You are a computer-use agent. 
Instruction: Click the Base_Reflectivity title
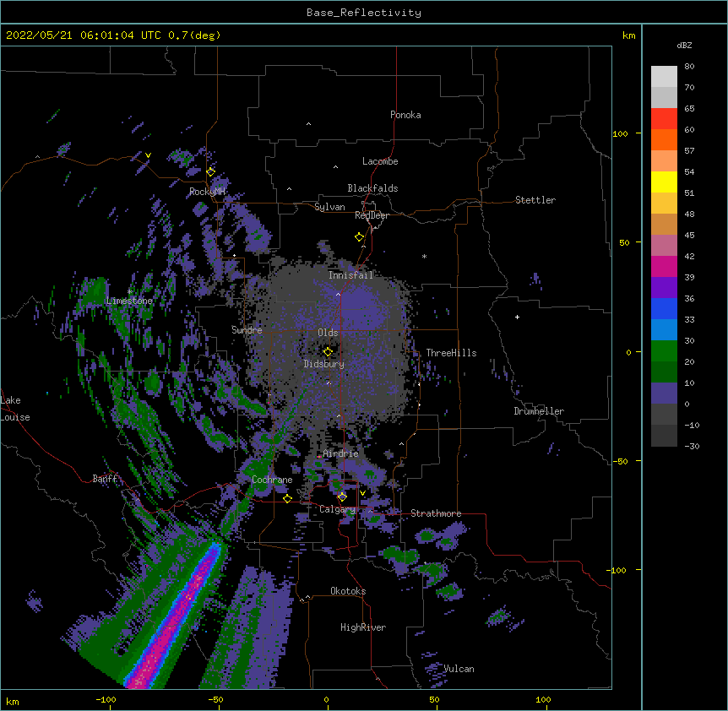click(364, 13)
